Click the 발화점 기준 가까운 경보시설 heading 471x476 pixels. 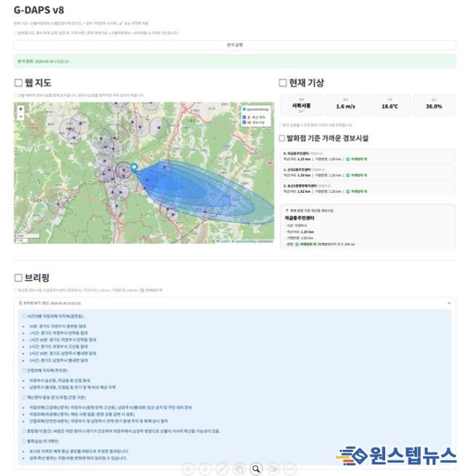[328, 138]
